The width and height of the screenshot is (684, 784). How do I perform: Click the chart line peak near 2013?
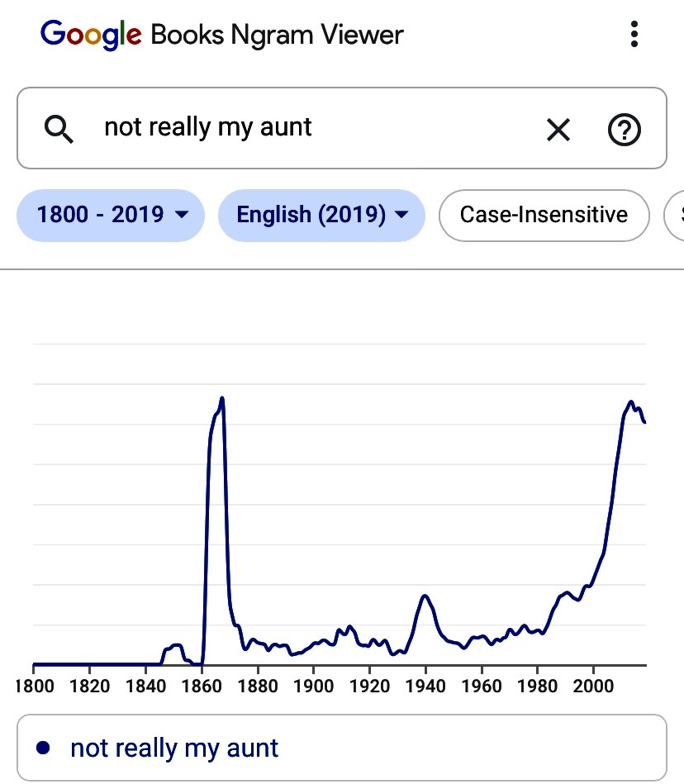point(631,402)
